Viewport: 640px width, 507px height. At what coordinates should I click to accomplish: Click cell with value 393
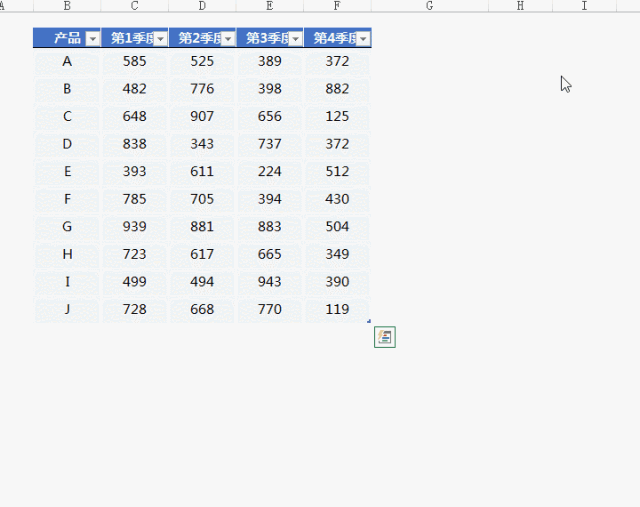(x=134, y=172)
